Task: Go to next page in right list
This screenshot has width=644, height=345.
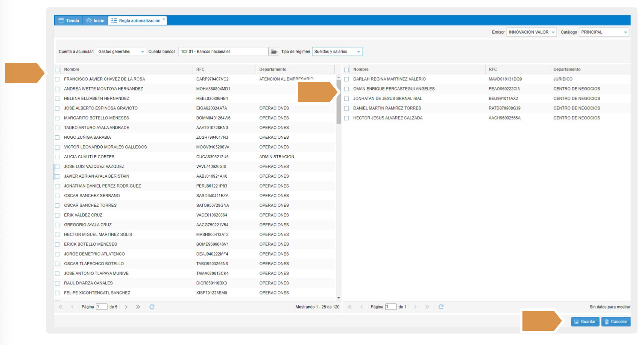Action: coord(415,307)
